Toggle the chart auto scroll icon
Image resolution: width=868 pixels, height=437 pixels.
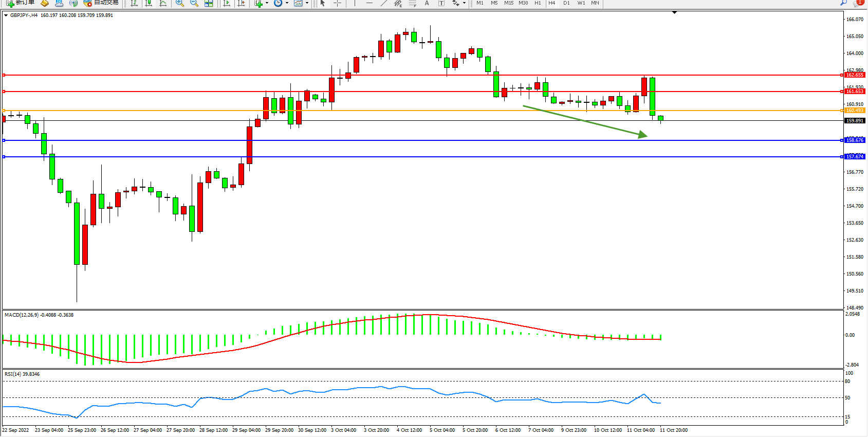coord(226,3)
